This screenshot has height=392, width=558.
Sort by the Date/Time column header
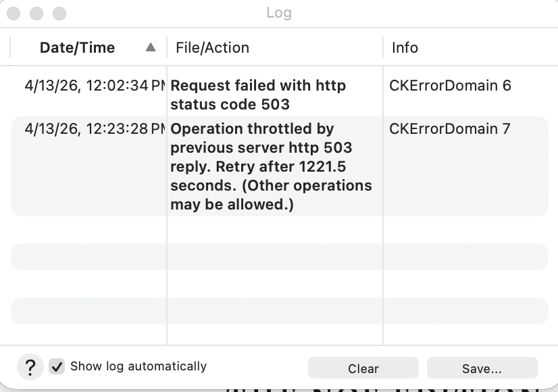(77, 48)
